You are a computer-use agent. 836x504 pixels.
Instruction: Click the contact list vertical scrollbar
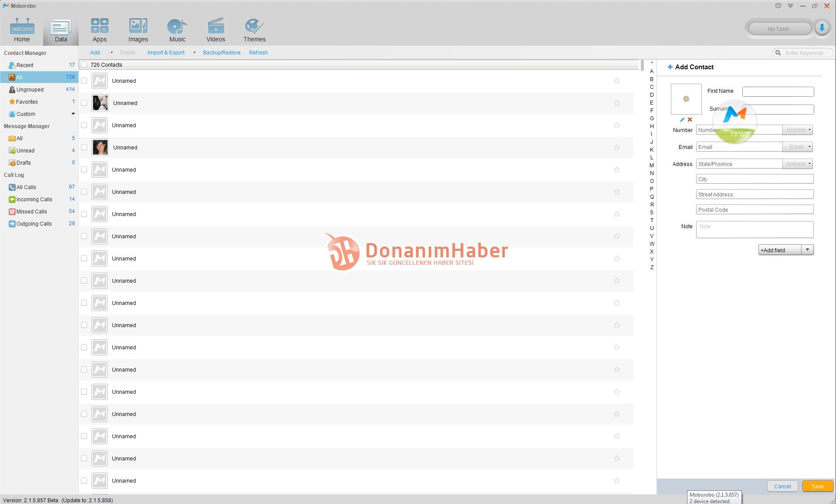642,65
